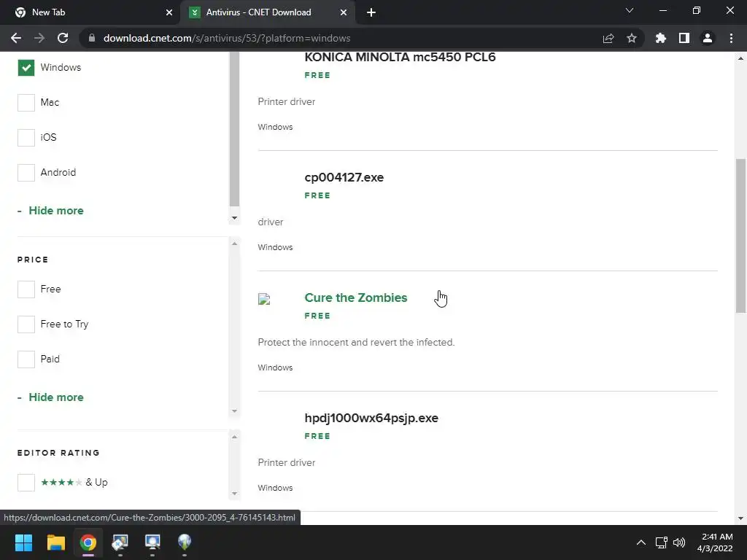Select the Free price filter
Screen dimensions: 747x560
tap(26, 289)
